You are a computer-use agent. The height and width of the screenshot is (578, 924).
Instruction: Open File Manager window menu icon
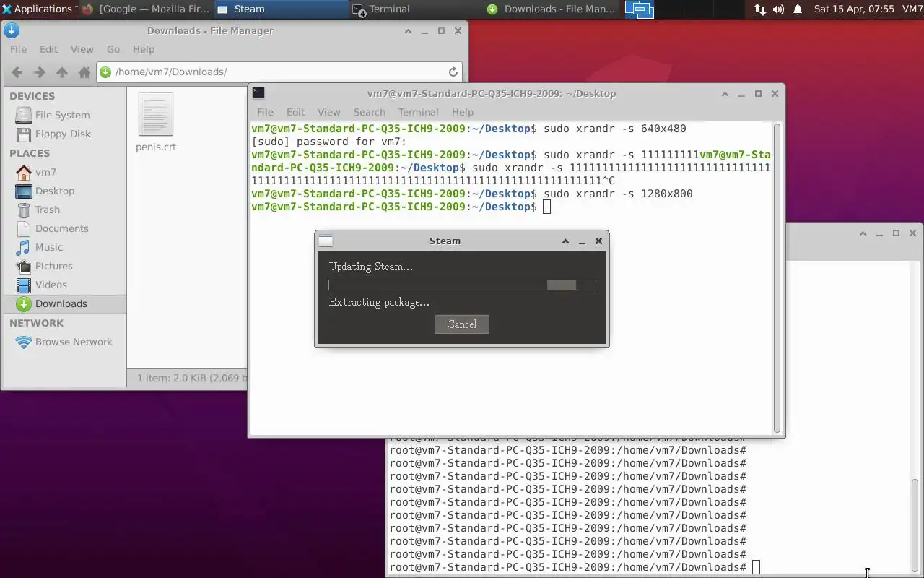11,30
